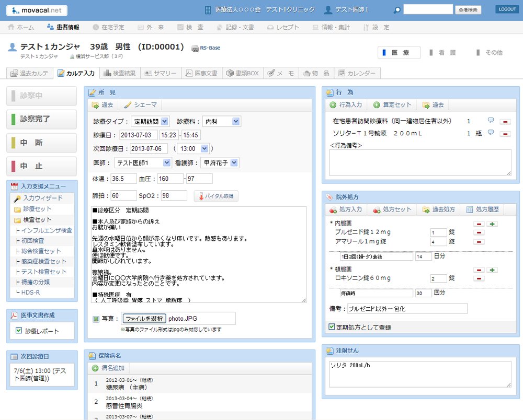Viewport: 523px width, 420px height.
Task: Click the patient search magnifier icon
Action: tap(397, 10)
